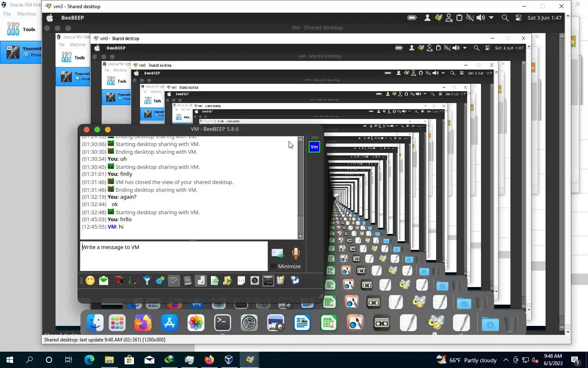Click the Shared desktop last update status text
This screenshot has height=368, width=588.
click(x=105, y=340)
